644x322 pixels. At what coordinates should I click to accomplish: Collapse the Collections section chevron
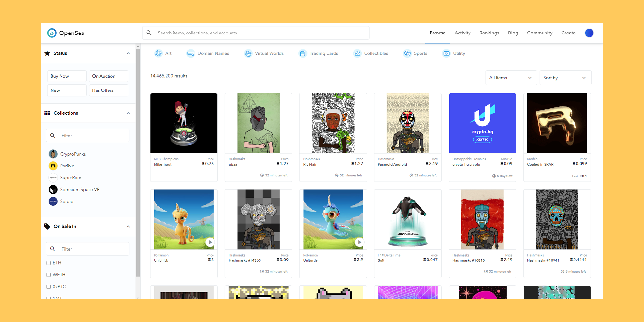pyautogui.click(x=128, y=113)
